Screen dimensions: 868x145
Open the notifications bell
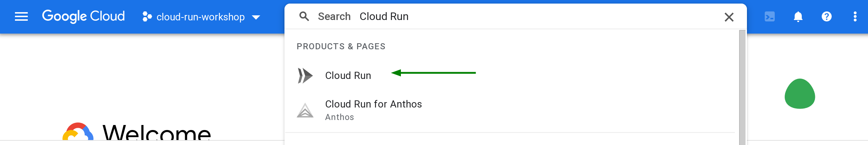tap(798, 16)
